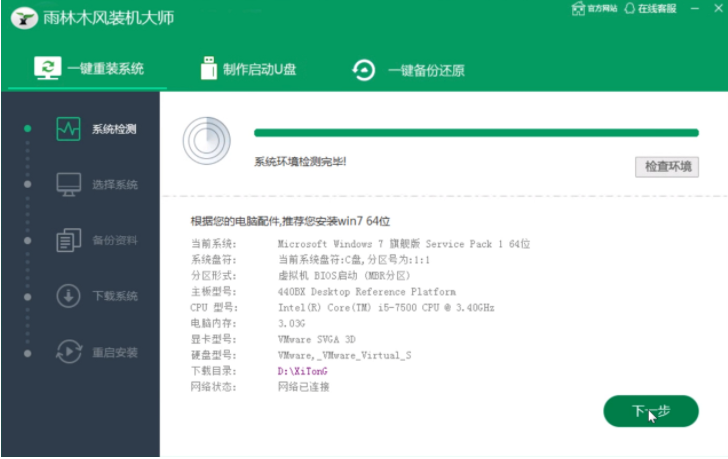This screenshot has width=728, height=459.
Task: Click the VMware SVGA 3D value
Action: [317, 339]
